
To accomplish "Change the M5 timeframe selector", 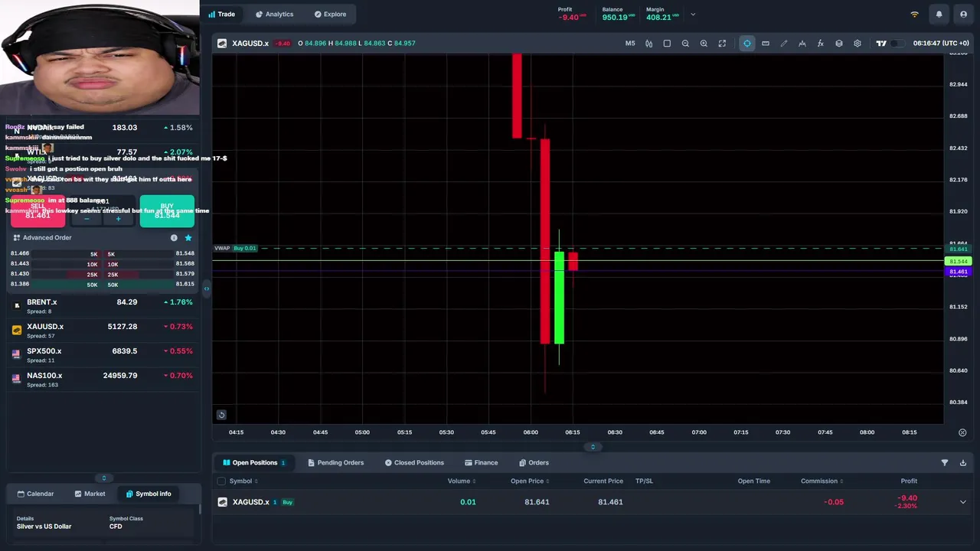I will coord(630,44).
